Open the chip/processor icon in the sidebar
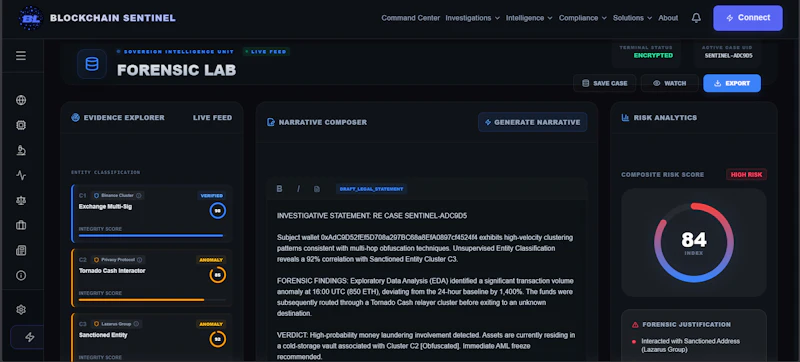 click(x=21, y=125)
